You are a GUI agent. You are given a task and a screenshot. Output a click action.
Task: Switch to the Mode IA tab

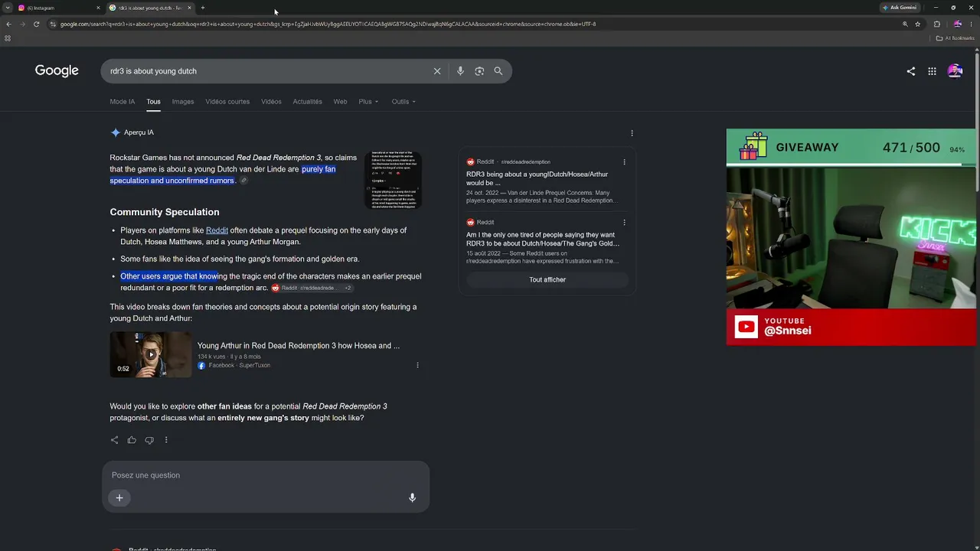tap(122, 102)
